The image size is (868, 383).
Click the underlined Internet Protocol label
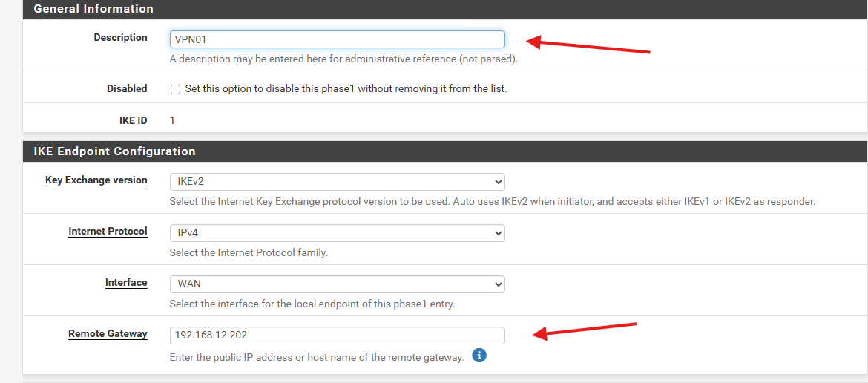108,232
